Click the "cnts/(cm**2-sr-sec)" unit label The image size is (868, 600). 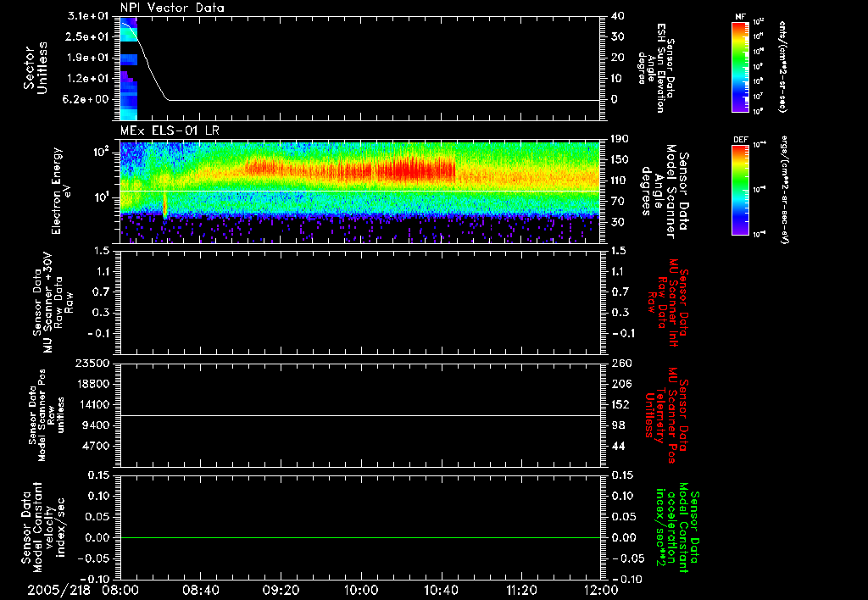pos(782,66)
